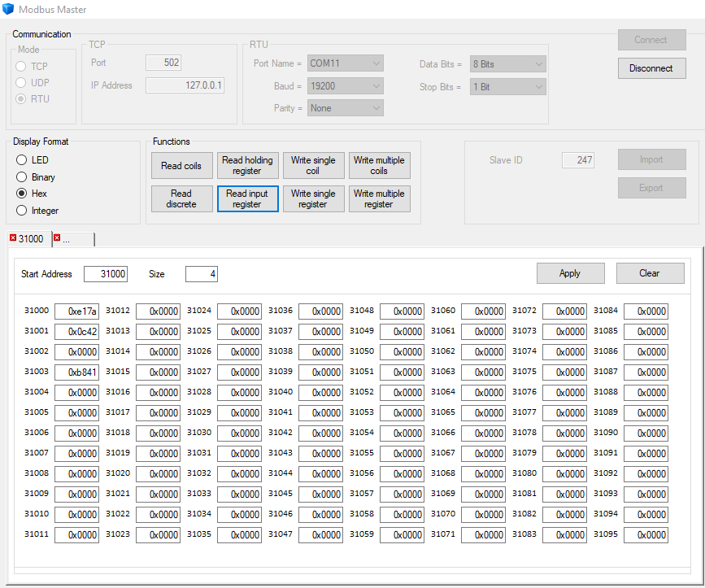This screenshot has height=588, width=705.
Task: Click Write single coil button
Action: (313, 165)
